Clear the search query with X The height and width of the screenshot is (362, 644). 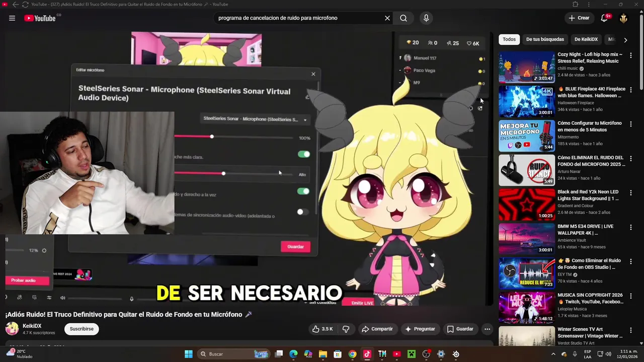tap(387, 18)
